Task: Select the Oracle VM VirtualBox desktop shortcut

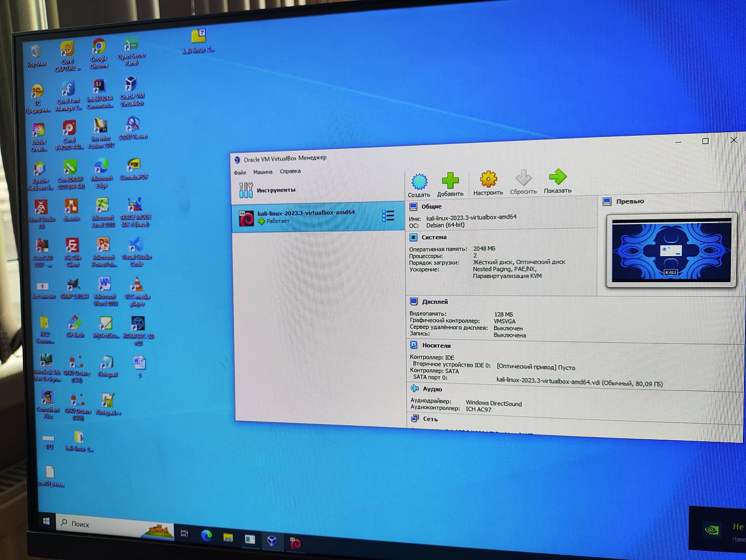Action: coord(132,92)
